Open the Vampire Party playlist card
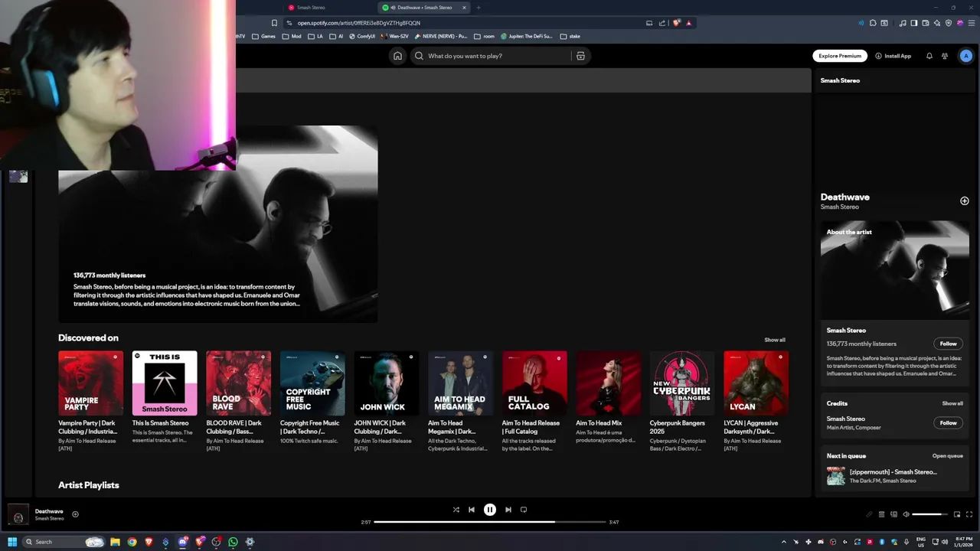The image size is (980, 551). tap(90, 401)
